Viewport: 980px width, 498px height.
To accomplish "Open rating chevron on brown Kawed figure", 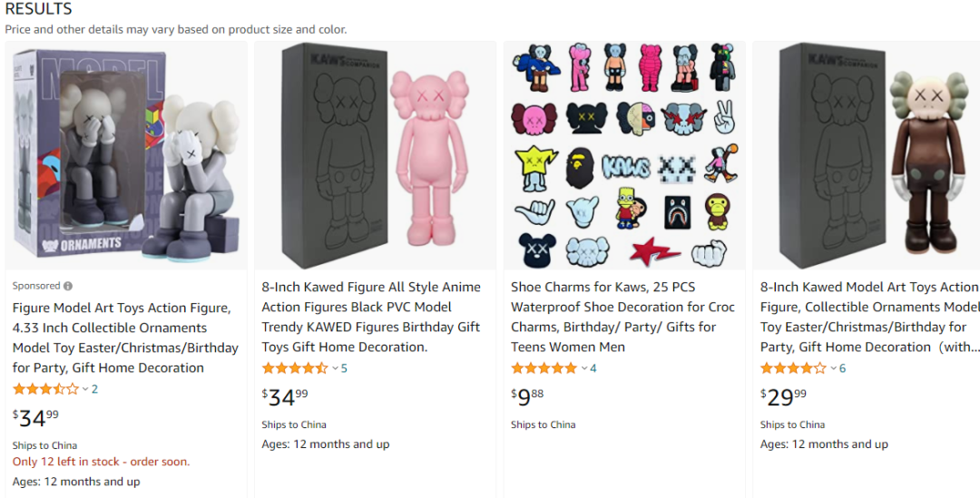I will [x=834, y=368].
